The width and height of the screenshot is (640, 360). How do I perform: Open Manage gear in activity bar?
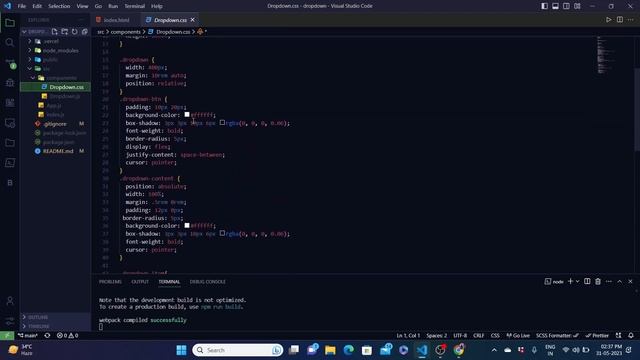10,321
